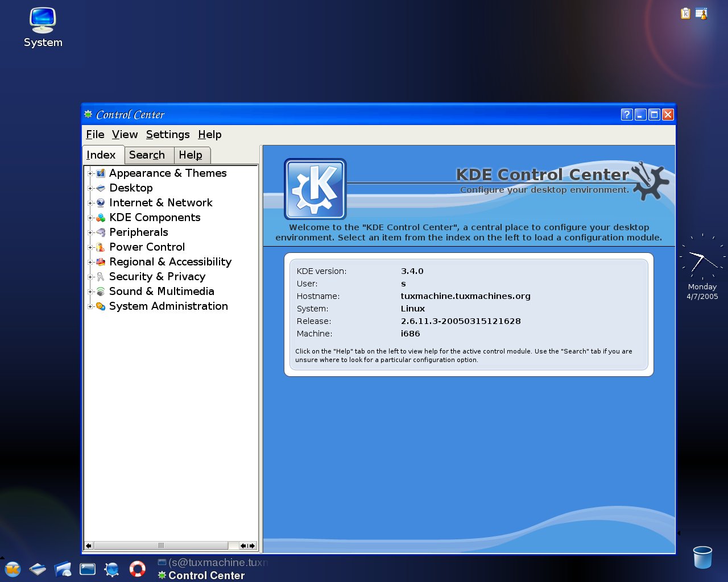Open the Help Center lifebuoy icon
The width and height of the screenshot is (728, 582).
[137, 569]
